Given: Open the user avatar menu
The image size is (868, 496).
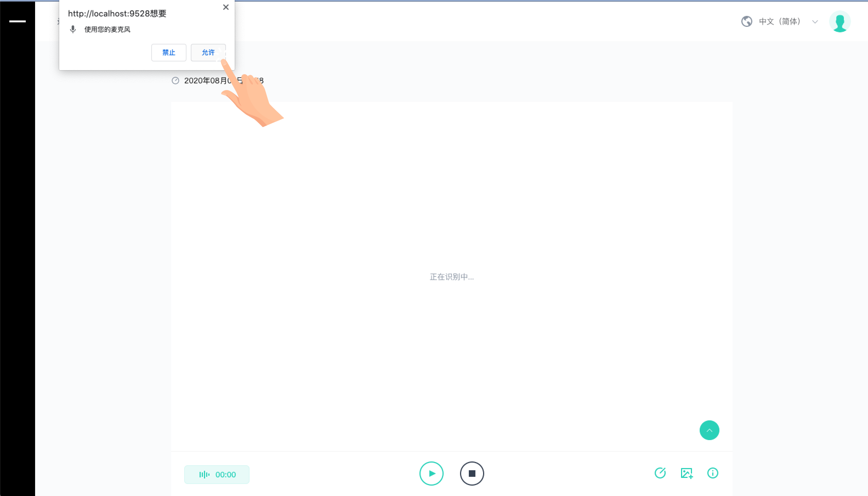Looking at the screenshot, I should click(x=839, y=21).
